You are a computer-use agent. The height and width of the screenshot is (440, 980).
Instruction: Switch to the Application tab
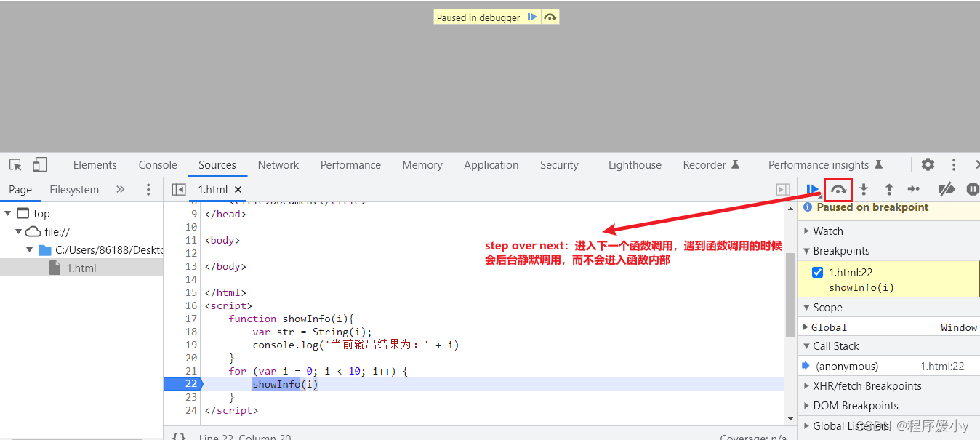(x=491, y=165)
